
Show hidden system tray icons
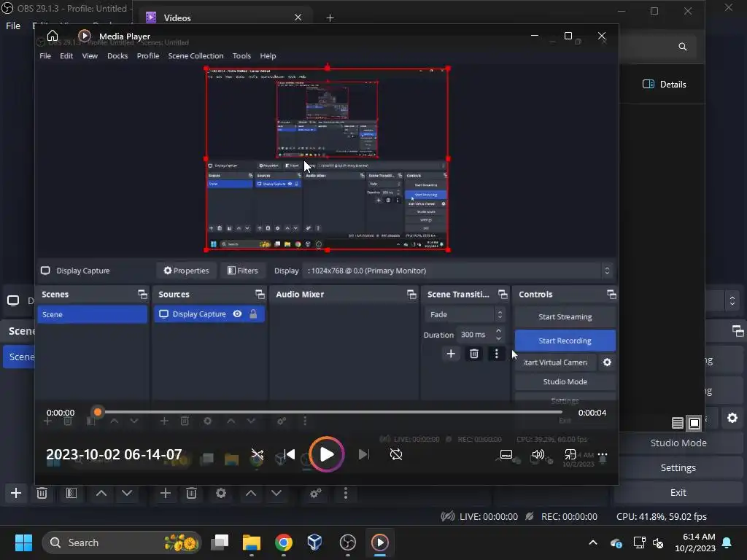pos(593,542)
